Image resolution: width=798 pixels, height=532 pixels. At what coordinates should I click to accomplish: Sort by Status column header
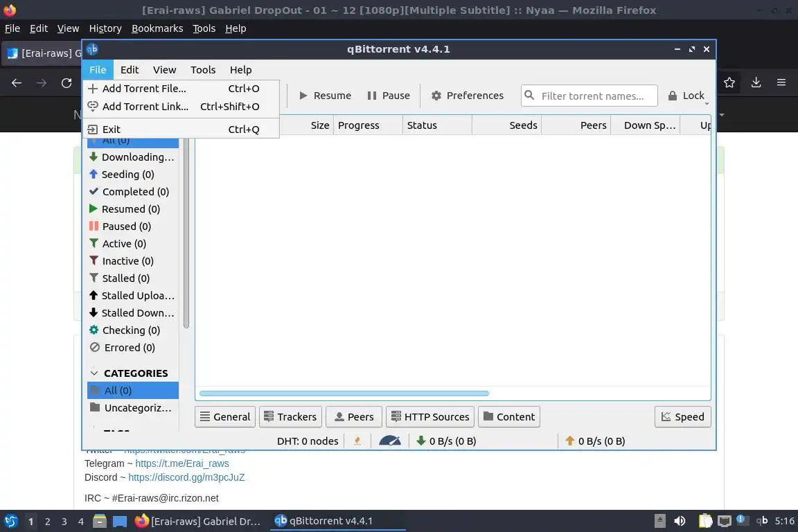tap(437, 125)
